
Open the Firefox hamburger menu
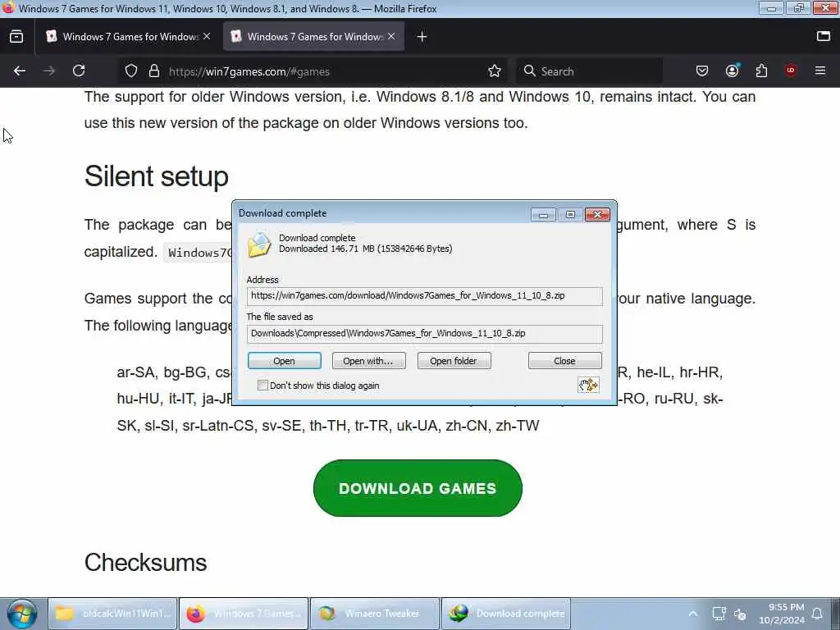point(820,71)
